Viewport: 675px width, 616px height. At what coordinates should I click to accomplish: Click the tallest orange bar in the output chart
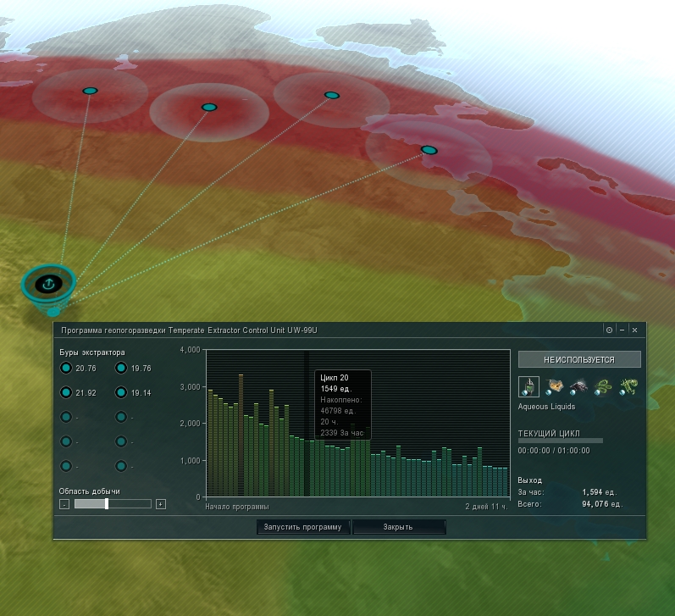[x=241, y=435]
